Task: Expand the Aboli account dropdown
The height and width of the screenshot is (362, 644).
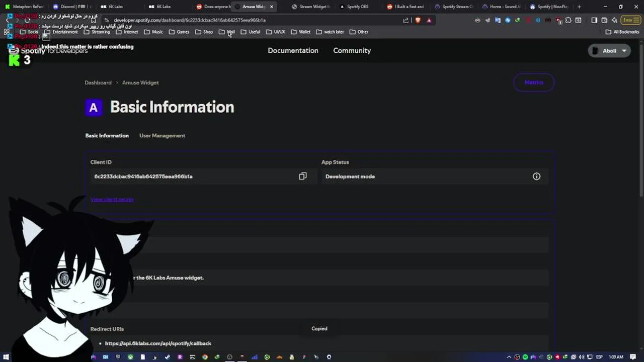Action: (x=609, y=51)
